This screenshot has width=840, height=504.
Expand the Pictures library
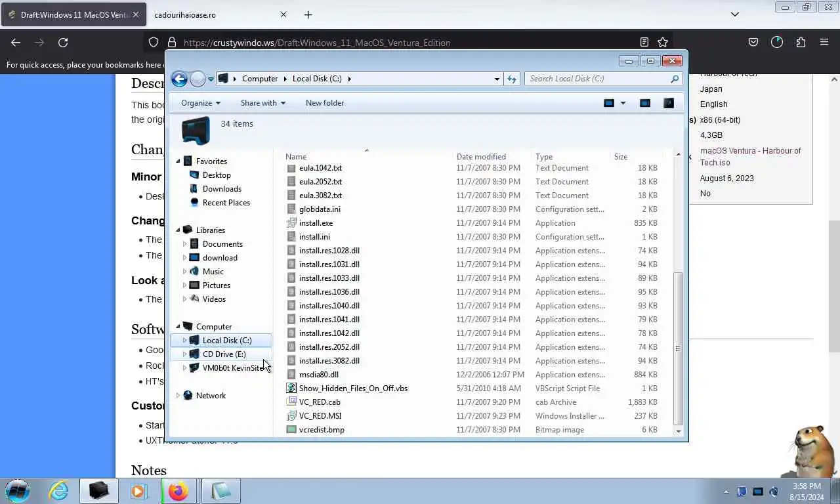184,285
